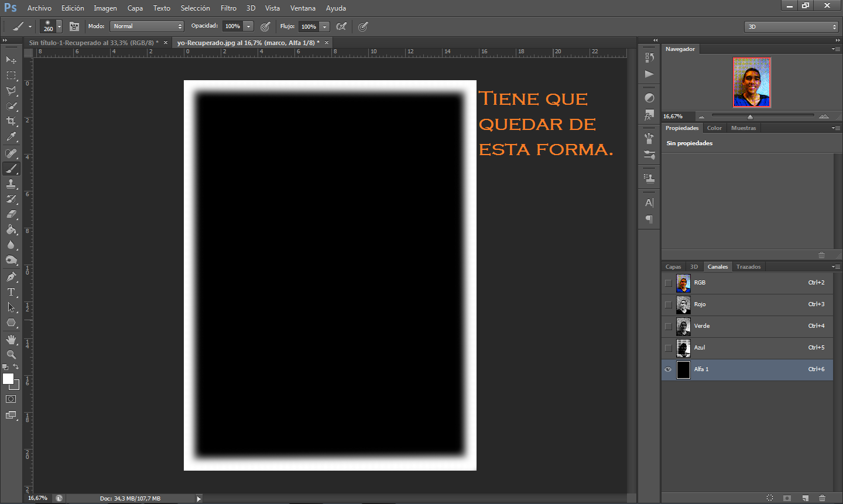Select the Rectangular Marquee tool

pos(11,76)
